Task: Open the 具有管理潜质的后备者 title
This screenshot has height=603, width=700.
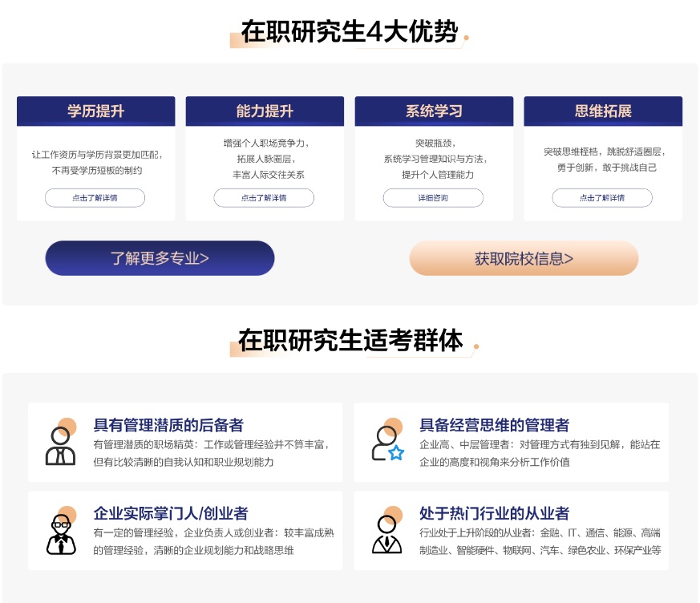Action: point(168,425)
